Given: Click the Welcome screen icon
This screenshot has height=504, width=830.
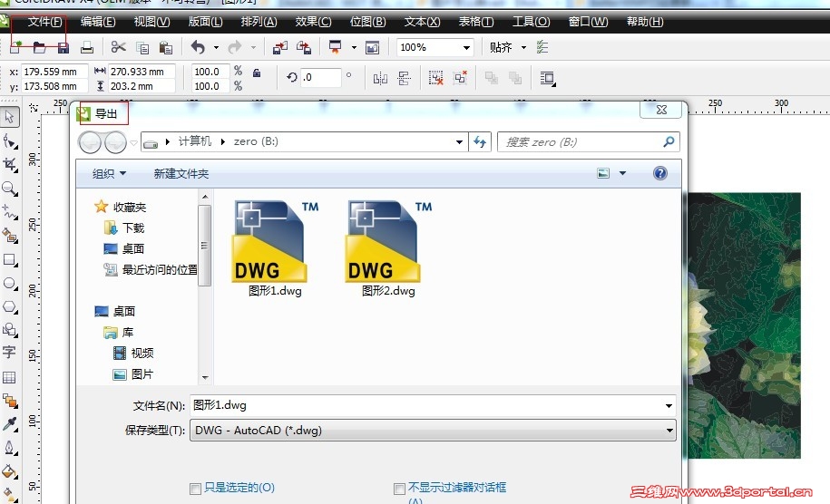Looking at the screenshot, I should point(372,48).
